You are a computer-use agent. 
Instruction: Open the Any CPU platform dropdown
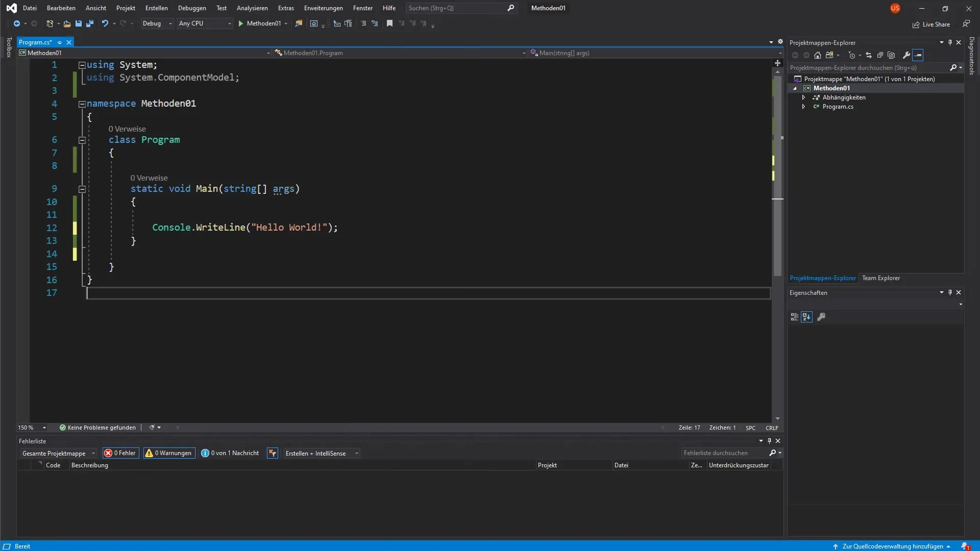205,23
